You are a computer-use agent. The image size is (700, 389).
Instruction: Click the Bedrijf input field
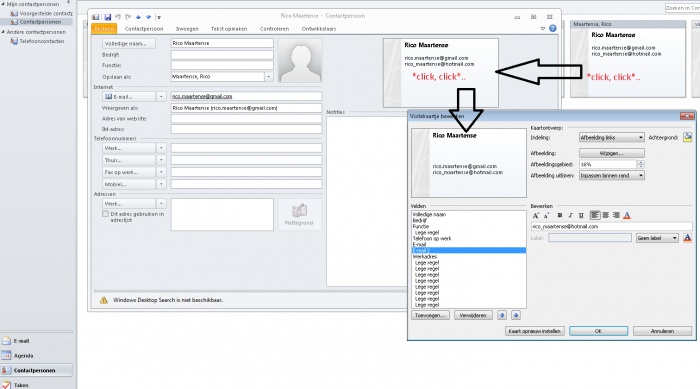coord(222,54)
